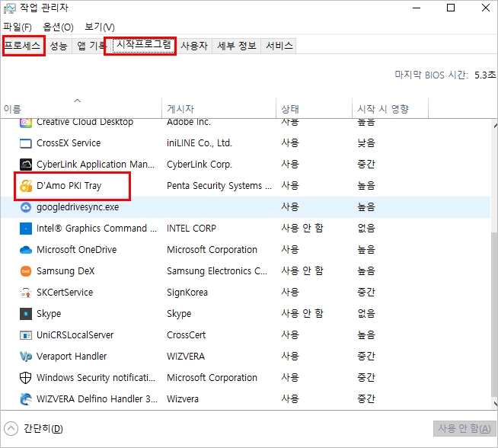The height and width of the screenshot is (448, 498).
Task: Click the WIZVERA Delfino Handler icon
Action: click(x=25, y=399)
